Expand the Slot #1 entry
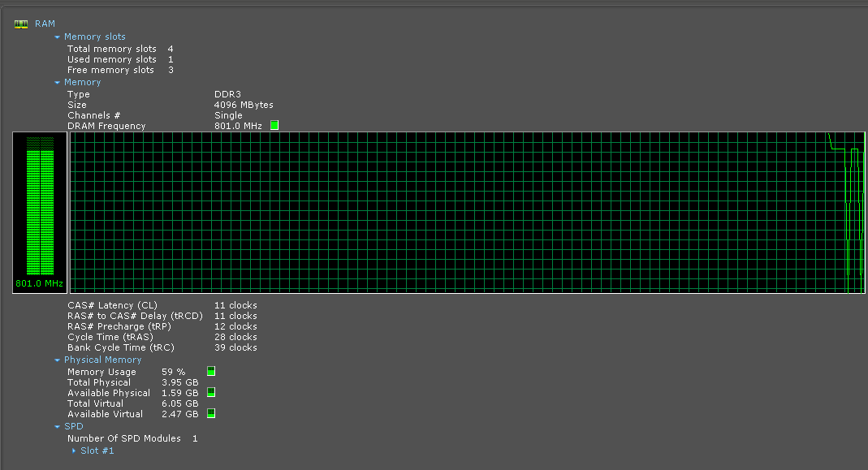This screenshot has width=868, height=470. pos(75,451)
